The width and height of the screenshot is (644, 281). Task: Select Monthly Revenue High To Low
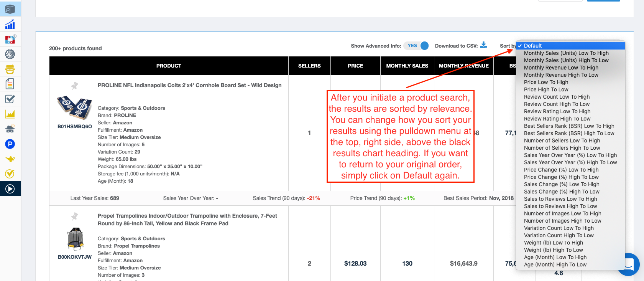coord(561,75)
